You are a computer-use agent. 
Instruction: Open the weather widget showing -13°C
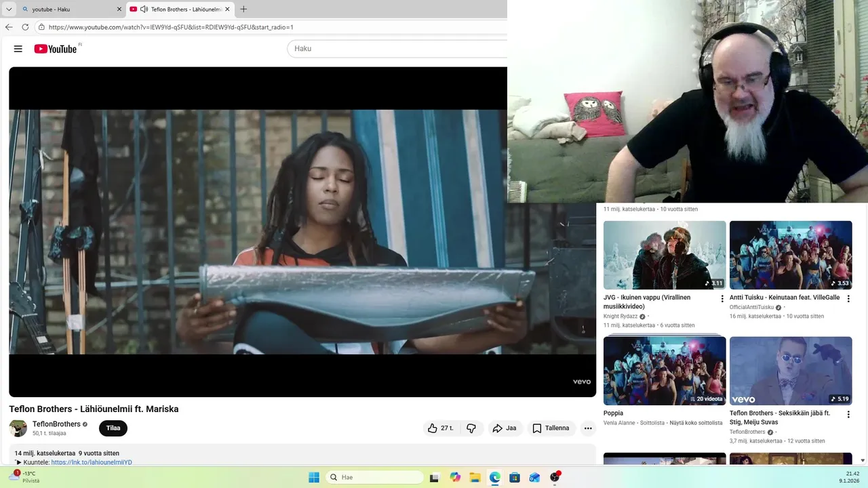pyautogui.click(x=24, y=477)
